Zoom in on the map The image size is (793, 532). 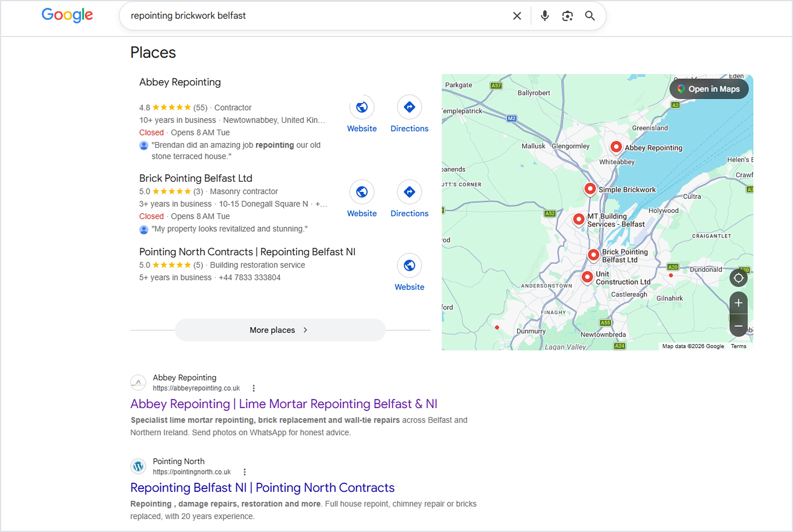(x=738, y=303)
